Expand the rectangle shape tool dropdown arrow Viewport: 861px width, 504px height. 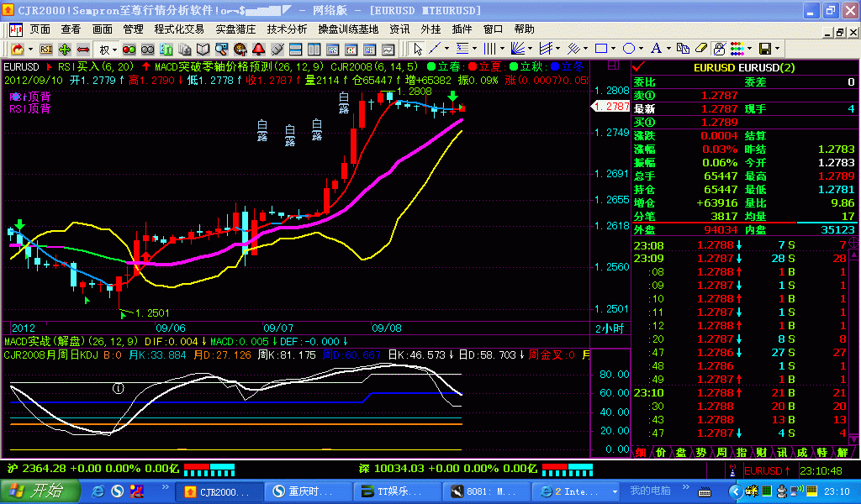[614, 49]
